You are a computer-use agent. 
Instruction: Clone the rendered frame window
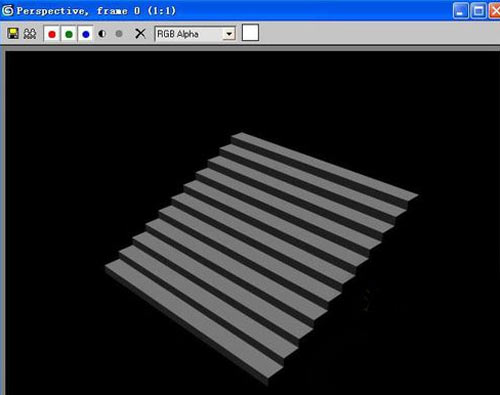[30, 34]
